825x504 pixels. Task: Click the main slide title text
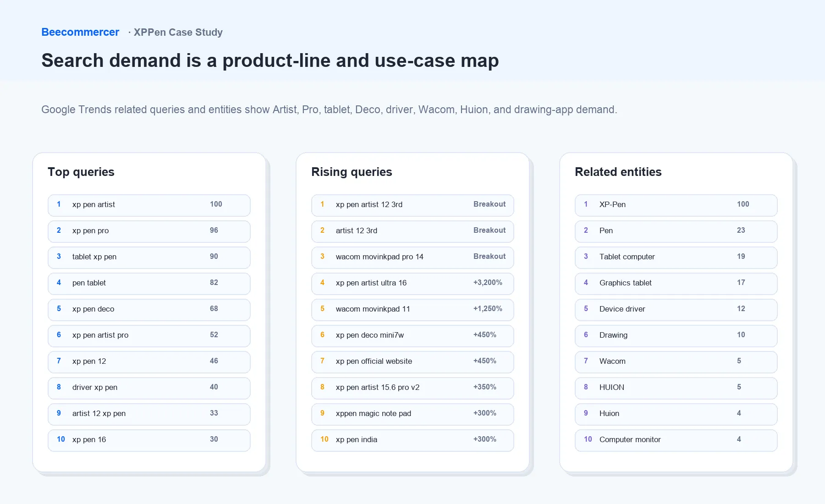270,60
